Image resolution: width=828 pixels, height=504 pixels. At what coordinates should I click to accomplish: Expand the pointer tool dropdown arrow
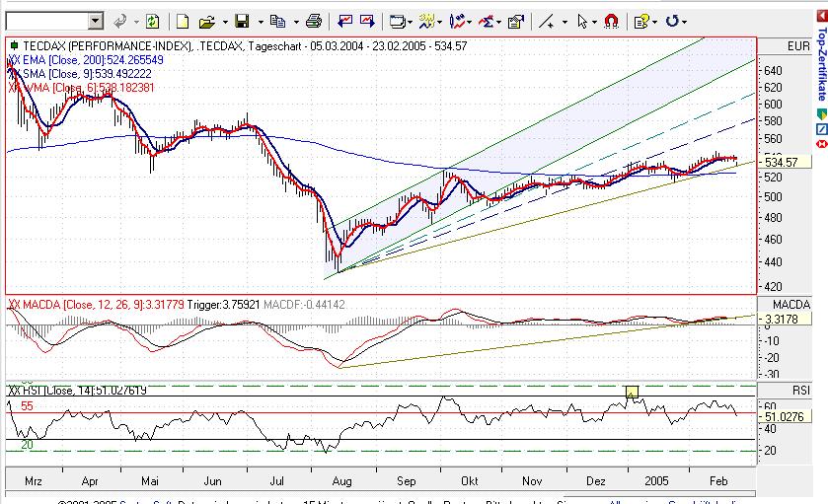[x=594, y=22]
